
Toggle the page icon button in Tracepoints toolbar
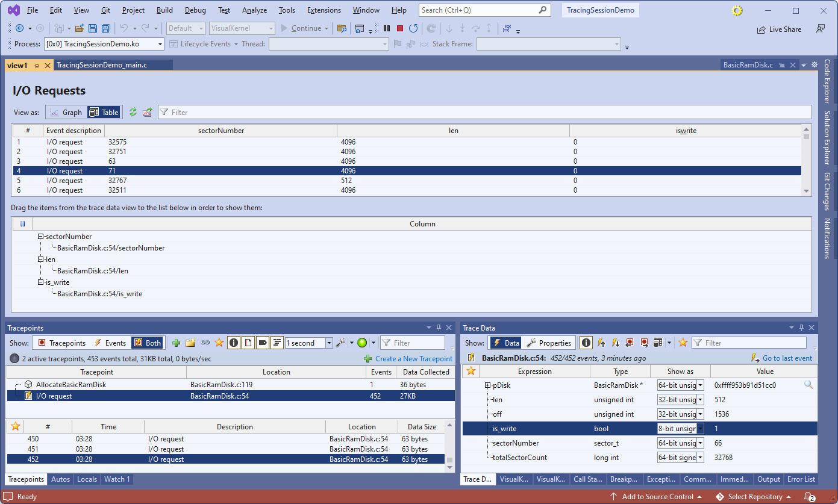(248, 343)
